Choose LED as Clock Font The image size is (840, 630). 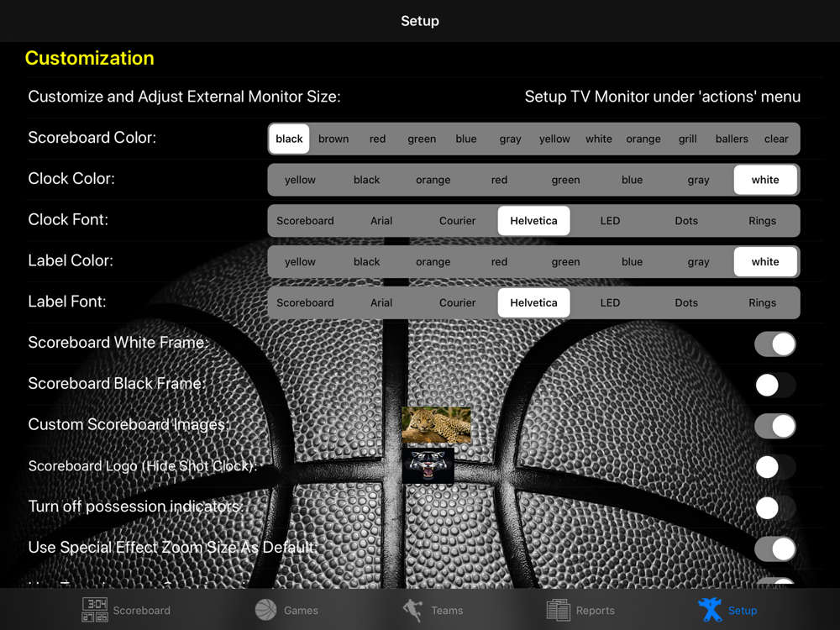coord(610,221)
